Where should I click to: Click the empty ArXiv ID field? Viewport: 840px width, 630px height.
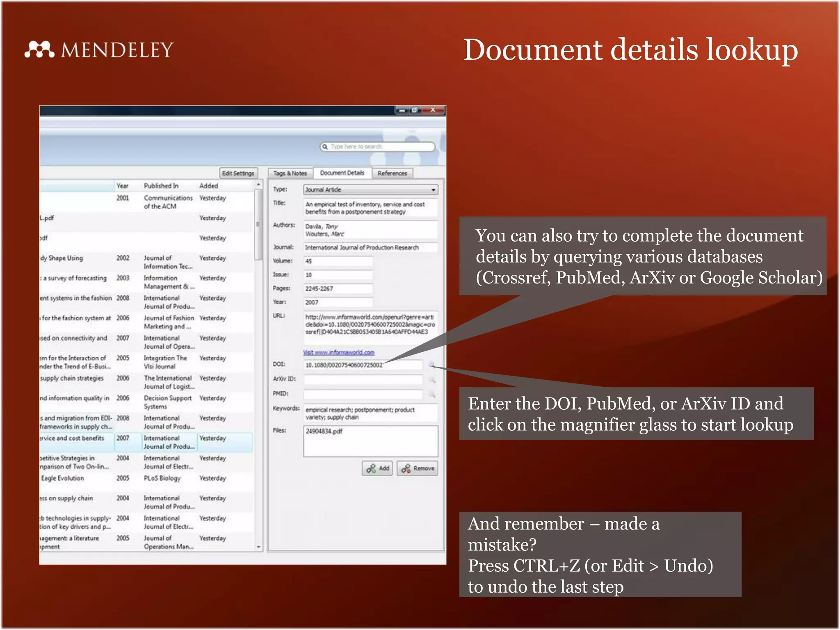coord(363,379)
